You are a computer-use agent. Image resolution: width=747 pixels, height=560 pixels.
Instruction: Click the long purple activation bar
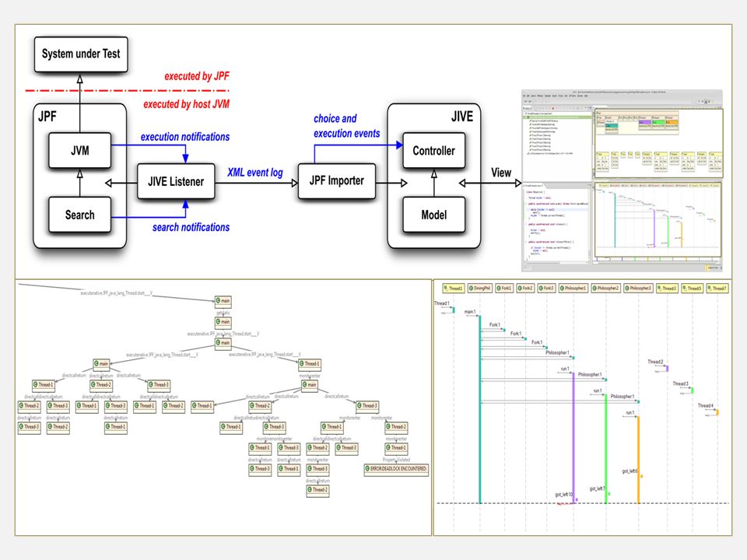[573, 438]
